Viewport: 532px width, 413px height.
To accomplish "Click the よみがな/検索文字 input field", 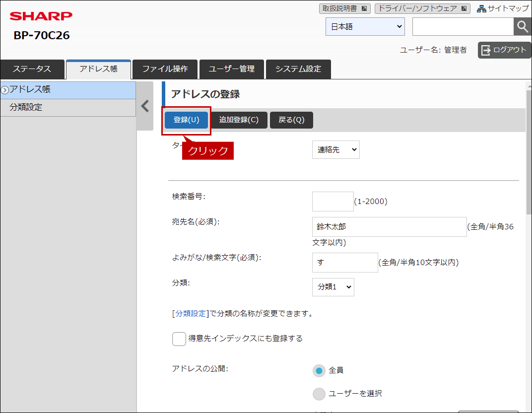I will coord(345,262).
